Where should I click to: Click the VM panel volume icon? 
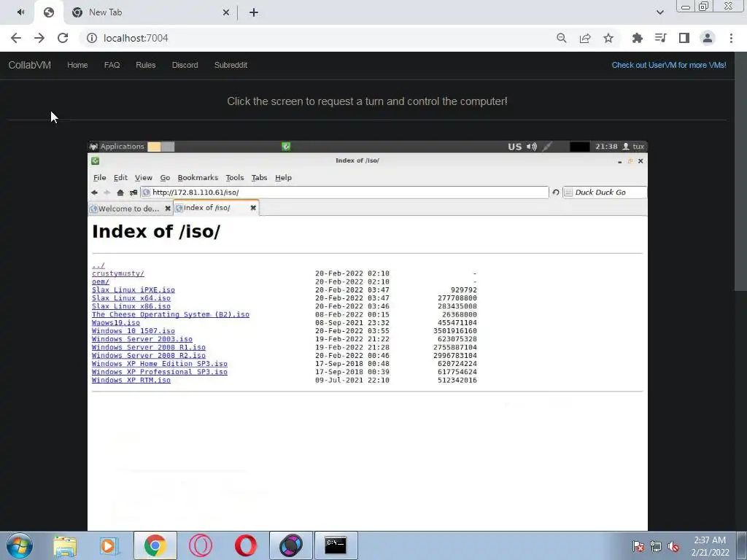coord(532,147)
